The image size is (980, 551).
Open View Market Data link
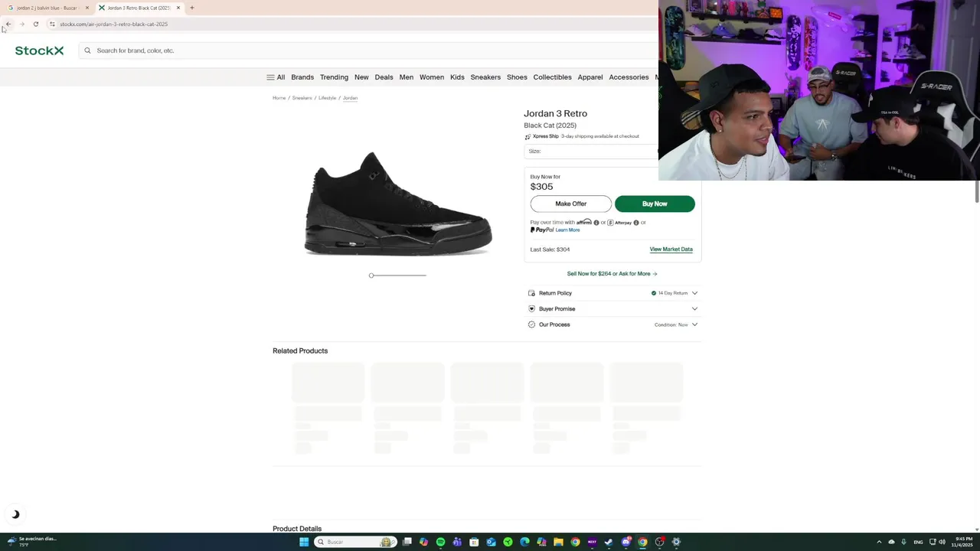(x=671, y=249)
